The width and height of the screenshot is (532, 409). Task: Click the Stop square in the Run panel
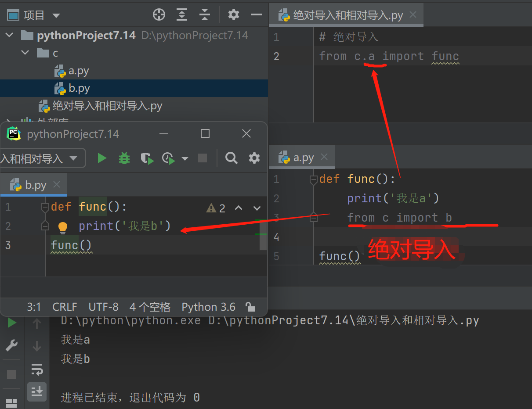point(11,374)
